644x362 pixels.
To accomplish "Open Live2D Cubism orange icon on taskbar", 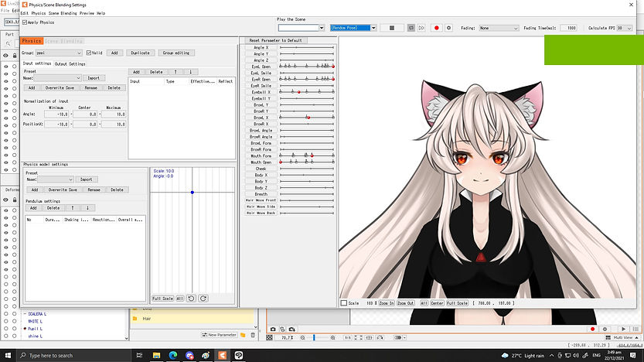I will pyautogui.click(x=222, y=356).
